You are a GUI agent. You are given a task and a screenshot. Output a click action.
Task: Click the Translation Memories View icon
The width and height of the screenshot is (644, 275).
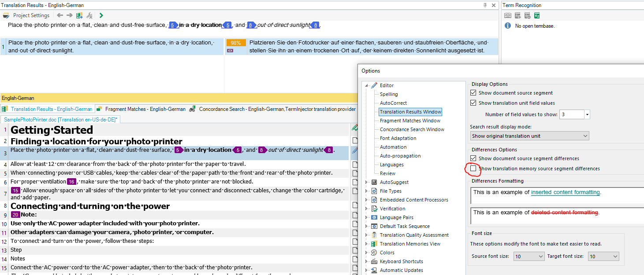pyautogui.click(x=374, y=244)
